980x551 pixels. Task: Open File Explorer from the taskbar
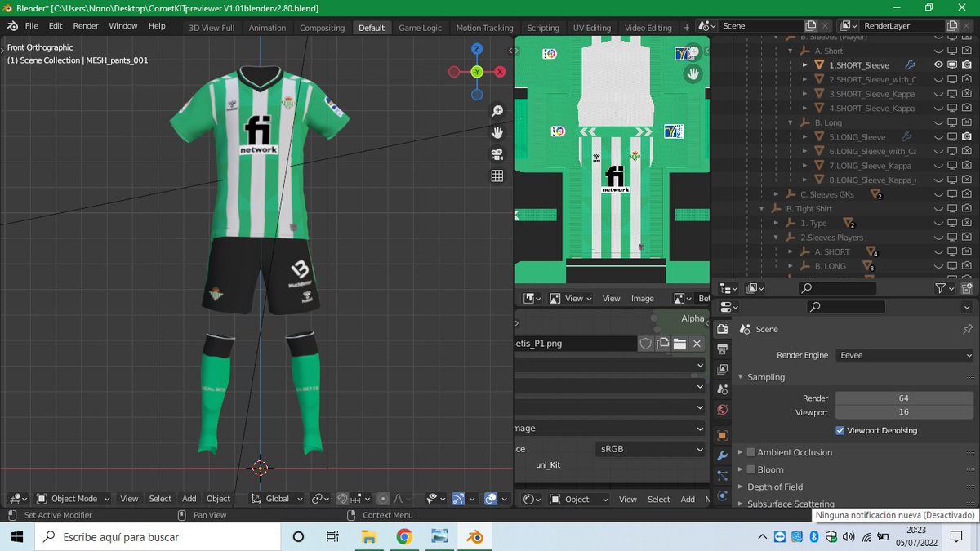coord(369,537)
